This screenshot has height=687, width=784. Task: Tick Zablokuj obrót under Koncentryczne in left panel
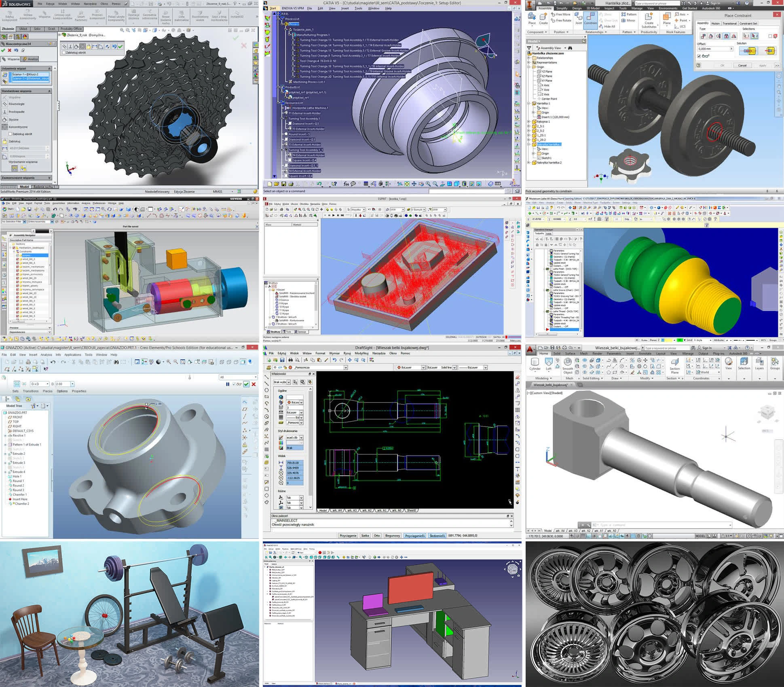pyautogui.click(x=10, y=134)
